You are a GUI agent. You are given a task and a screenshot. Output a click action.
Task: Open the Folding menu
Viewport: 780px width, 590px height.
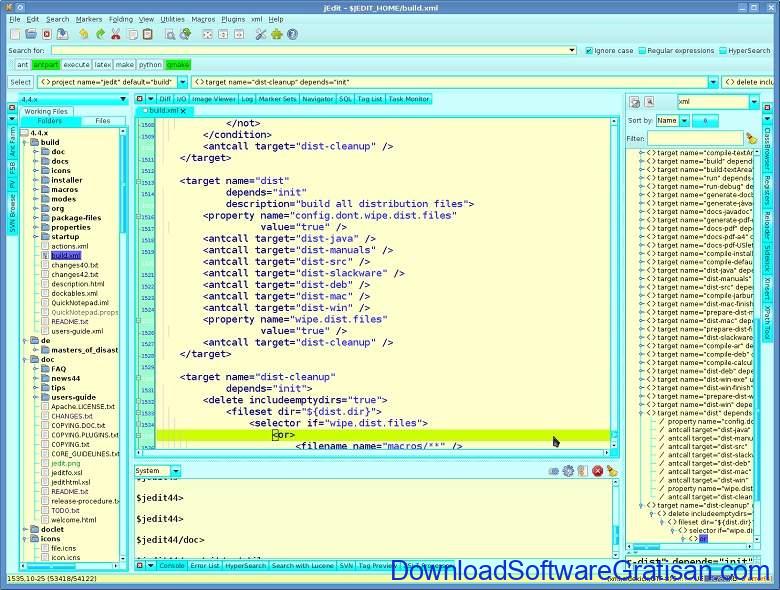(120, 19)
